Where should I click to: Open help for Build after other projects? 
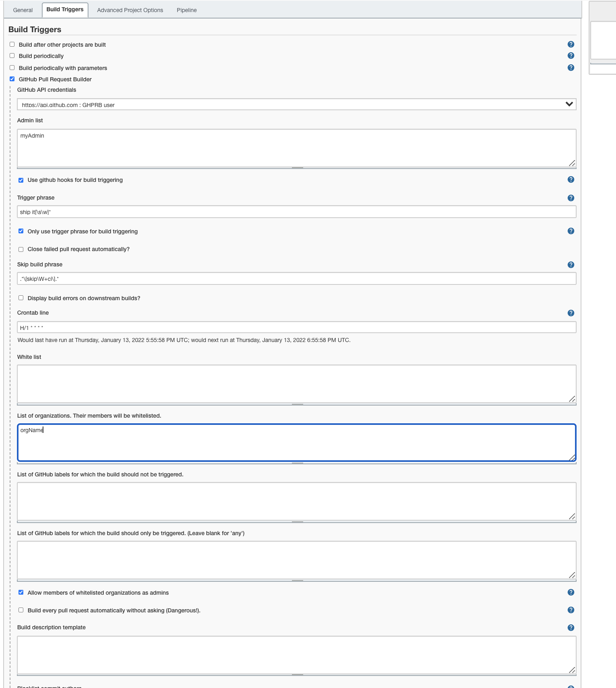[571, 44]
